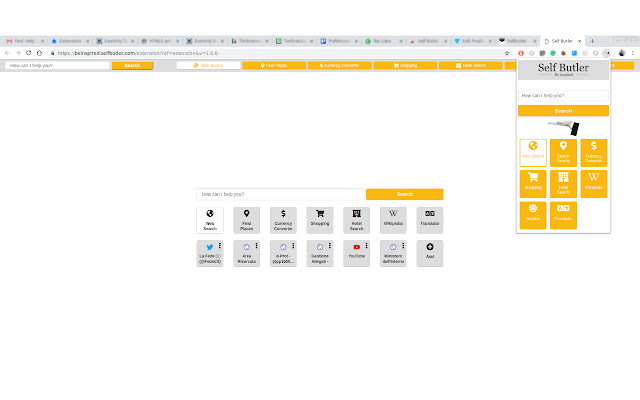Click Currency Converter in yellow toolbar
Image resolution: width=640 pixels, height=400 pixels.
tap(340, 65)
